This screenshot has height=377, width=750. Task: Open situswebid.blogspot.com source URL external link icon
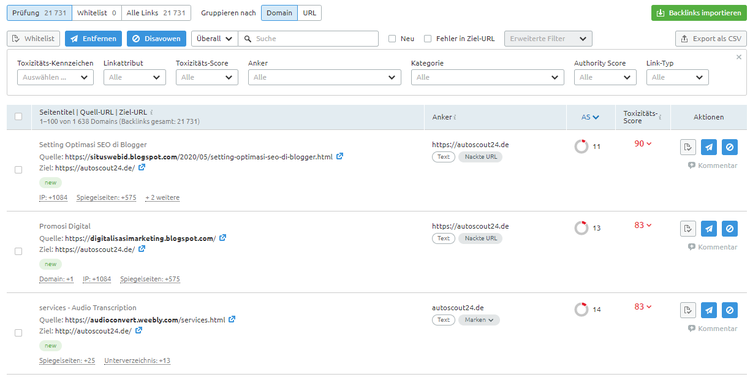(x=340, y=156)
